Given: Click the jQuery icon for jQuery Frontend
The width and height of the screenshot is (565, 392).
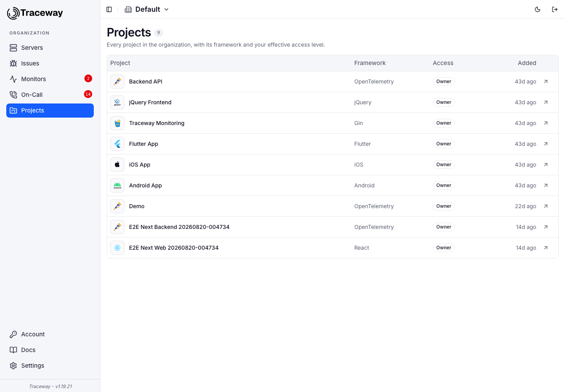Looking at the screenshot, I should pos(117,102).
